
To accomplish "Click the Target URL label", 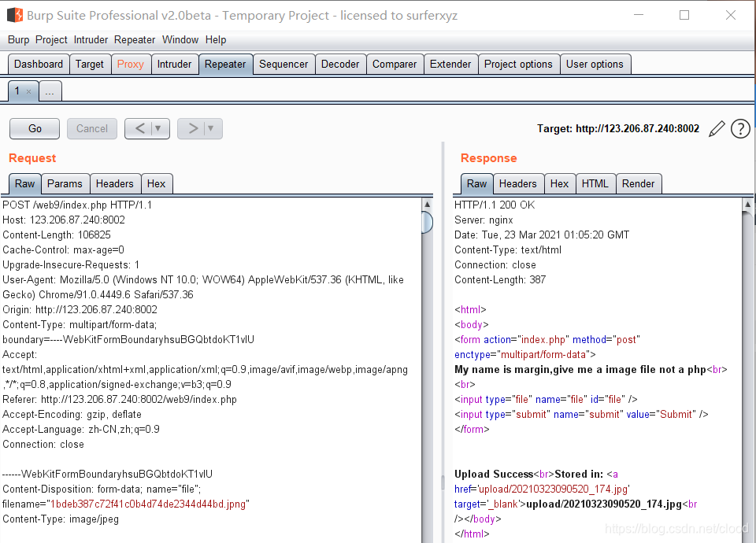I will 618,128.
